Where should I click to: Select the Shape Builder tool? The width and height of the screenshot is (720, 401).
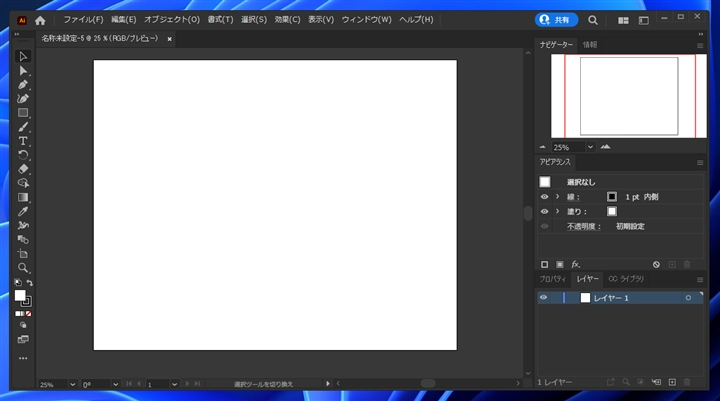[23, 183]
